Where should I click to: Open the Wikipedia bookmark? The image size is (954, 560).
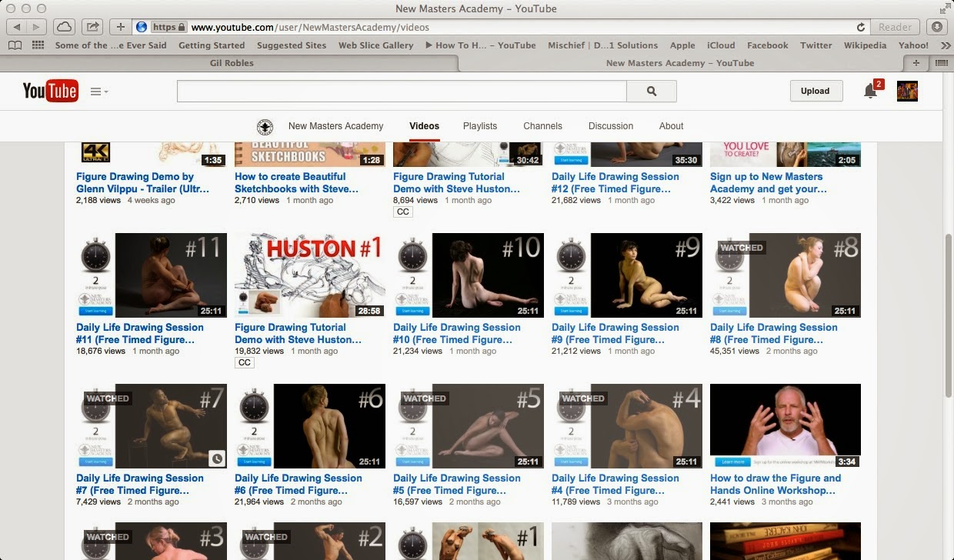(x=865, y=45)
